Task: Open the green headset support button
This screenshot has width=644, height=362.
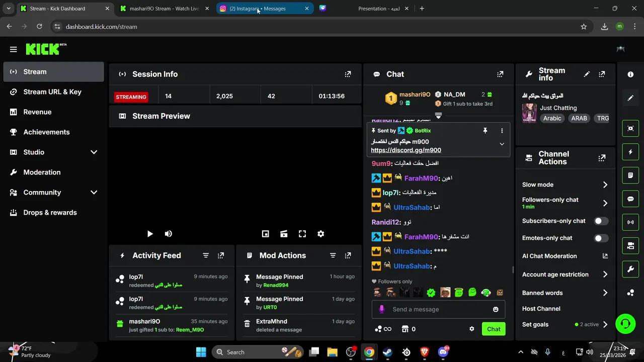Action: (x=625, y=323)
